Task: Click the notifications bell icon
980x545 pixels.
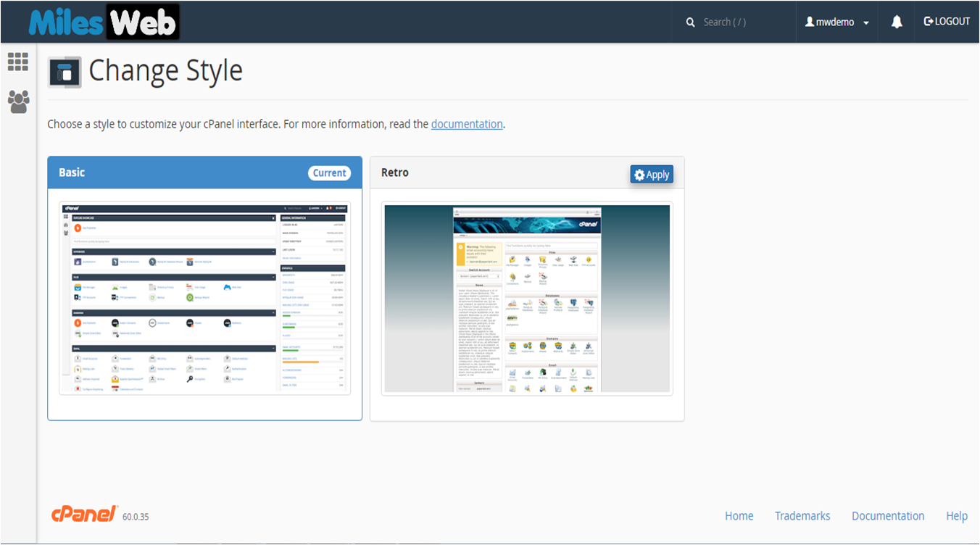Action: [897, 22]
